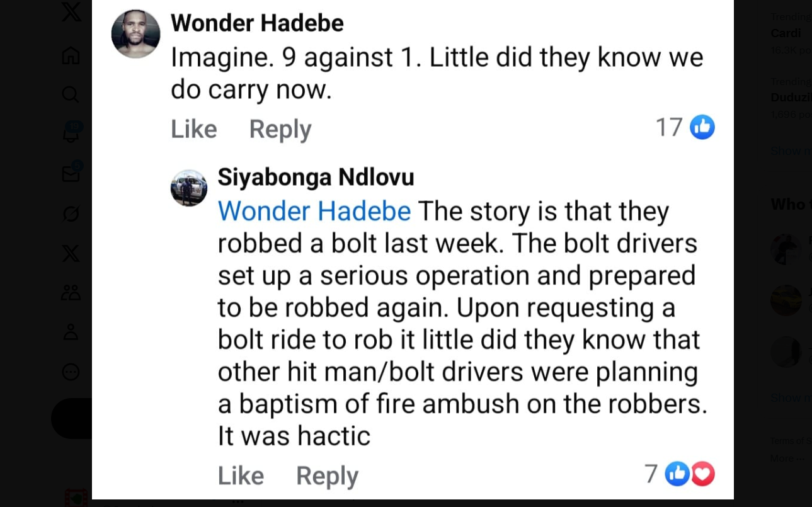Open Premium X icon in sidebar
812x507 pixels.
pos(71,253)
